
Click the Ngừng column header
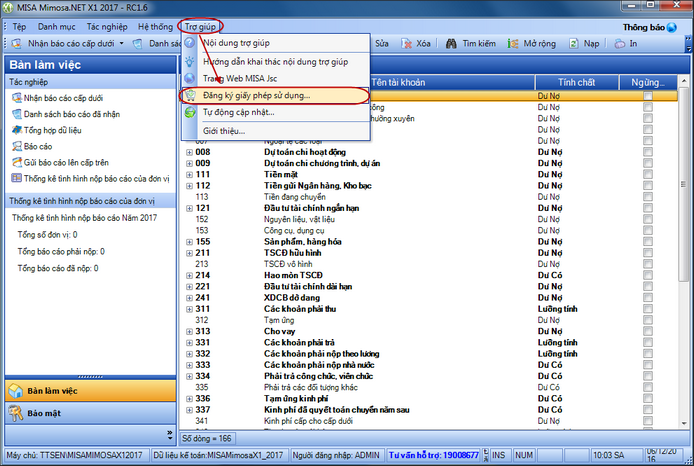pyautogui.click(x=648, y=82)
